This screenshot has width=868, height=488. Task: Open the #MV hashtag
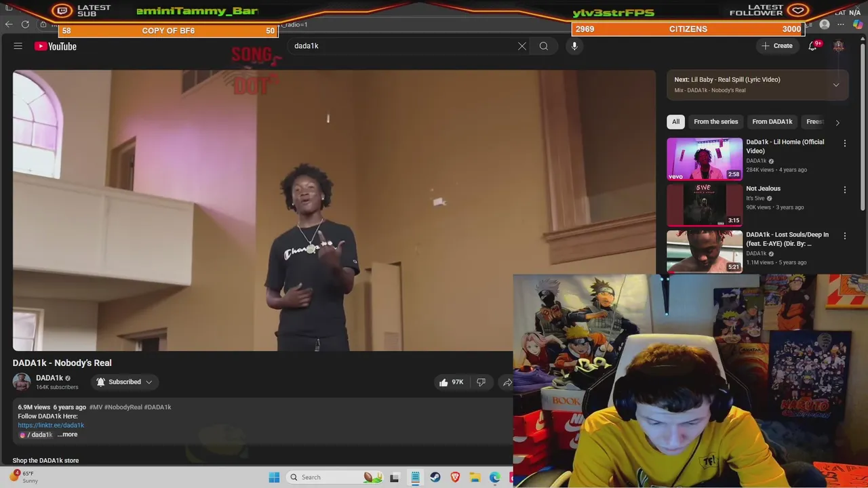[96, 407]
